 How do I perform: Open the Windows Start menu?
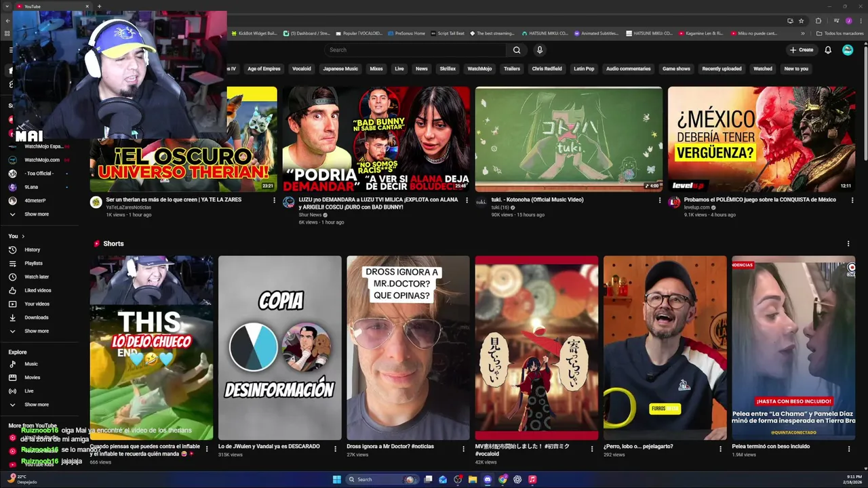[337, 479]
